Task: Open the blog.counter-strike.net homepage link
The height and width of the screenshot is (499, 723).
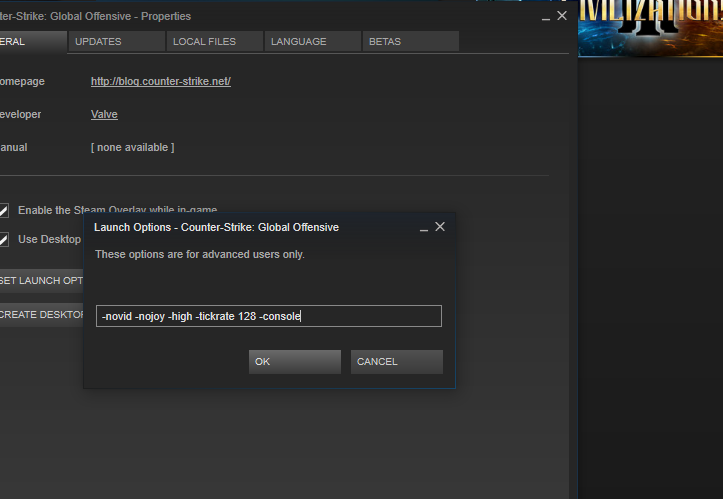Action: click(x=160, y=81)
